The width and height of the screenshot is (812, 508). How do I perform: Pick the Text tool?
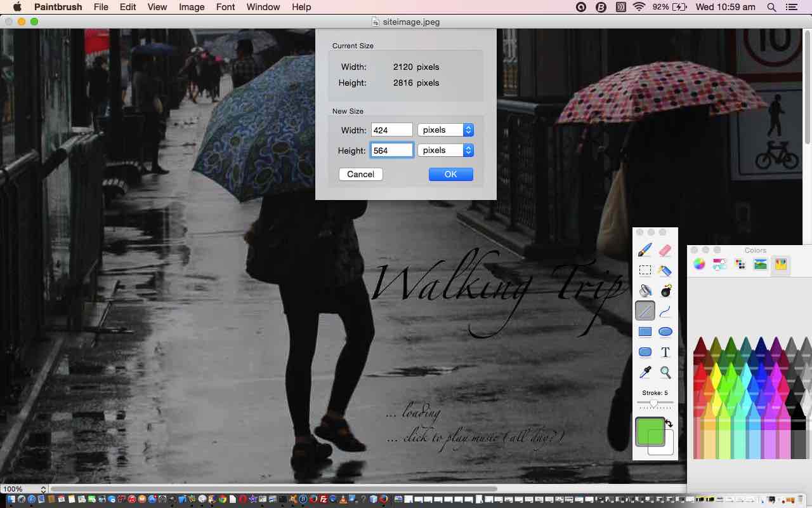[x=665, y=352]
